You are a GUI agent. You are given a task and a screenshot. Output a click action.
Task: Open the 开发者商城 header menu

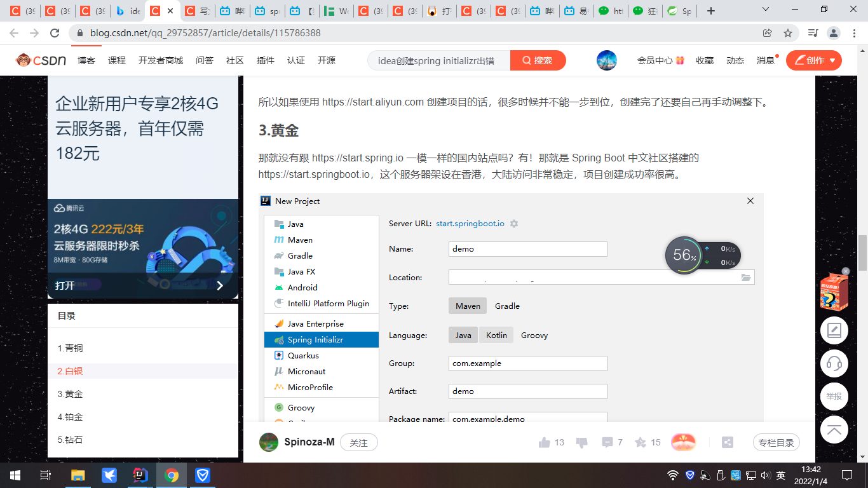161,60
